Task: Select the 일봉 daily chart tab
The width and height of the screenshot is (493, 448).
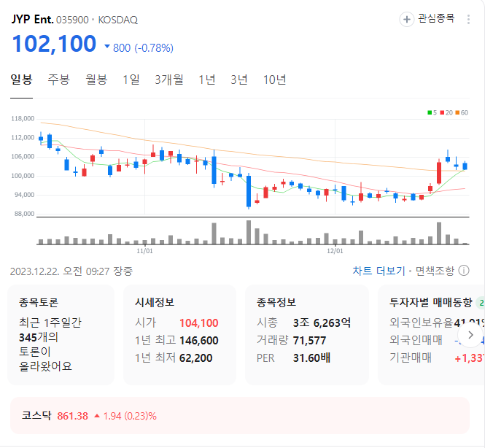Action: point(21,80)
